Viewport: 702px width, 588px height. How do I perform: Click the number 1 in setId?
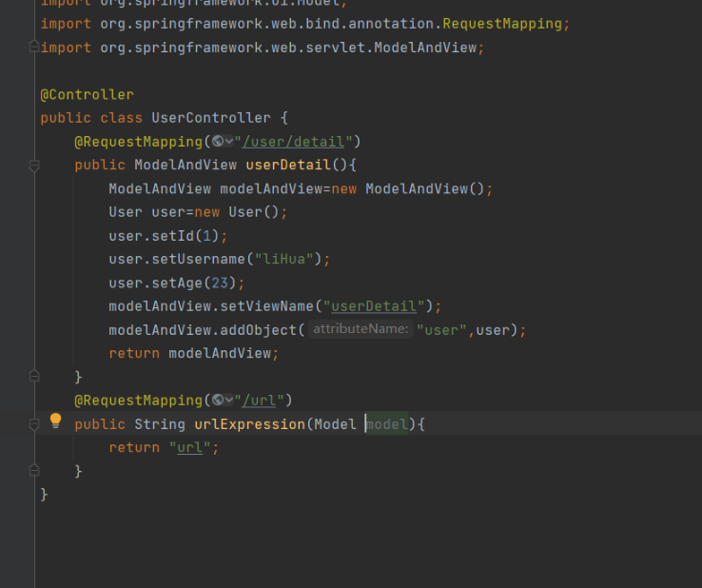click(206, 236)
